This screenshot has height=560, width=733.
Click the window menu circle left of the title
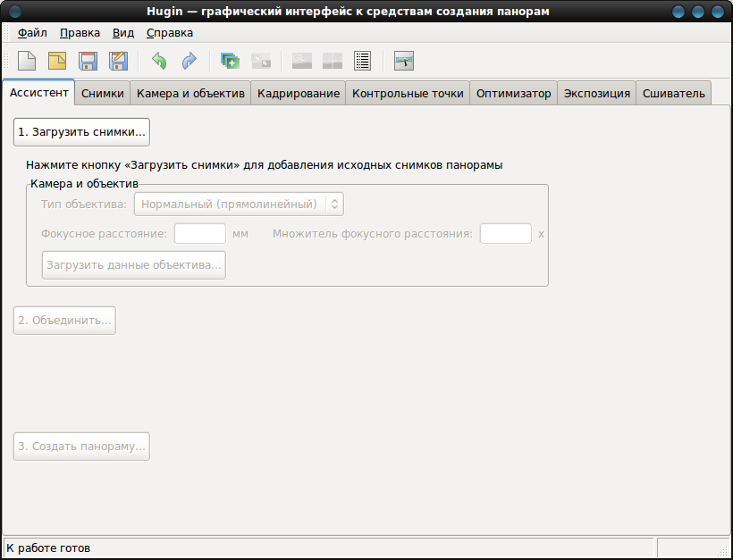click(x=15, y=12)
